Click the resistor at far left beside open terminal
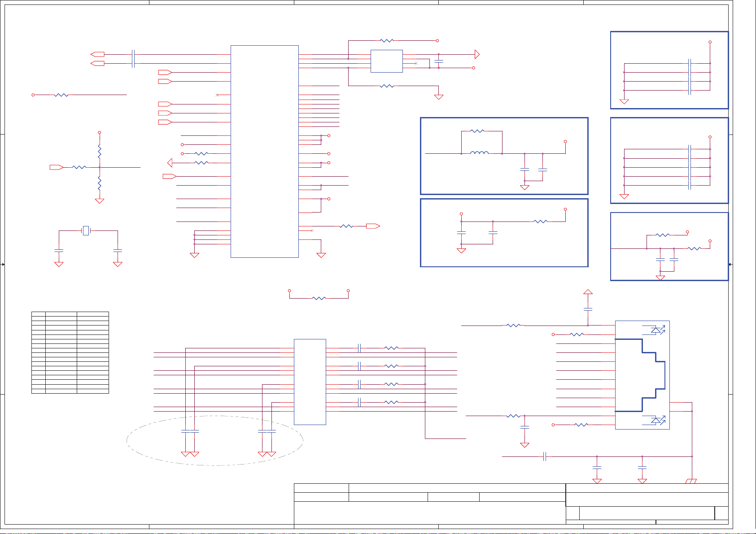This screenshot has height=534, width=756. (61, 95)
